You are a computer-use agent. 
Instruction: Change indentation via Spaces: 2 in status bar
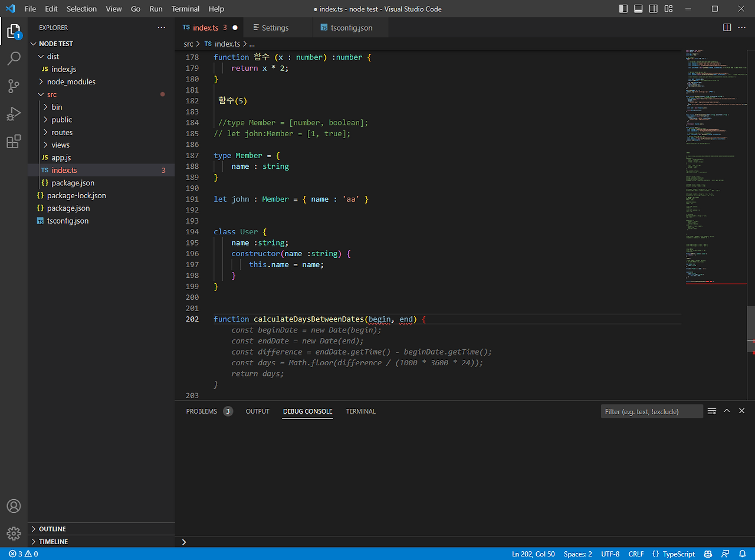click(x=577, y=554)
